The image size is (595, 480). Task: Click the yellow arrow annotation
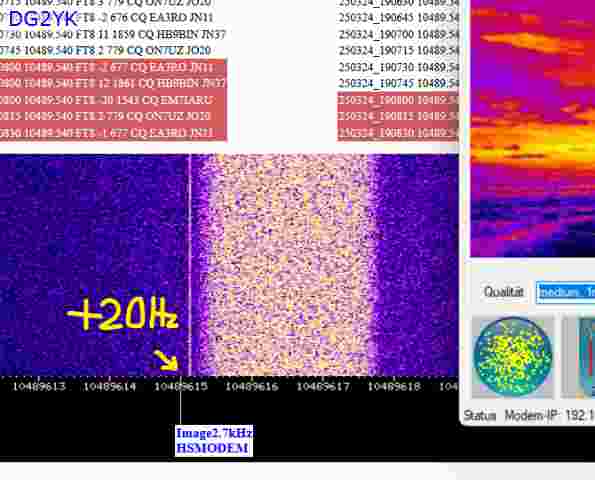(166, 360)
